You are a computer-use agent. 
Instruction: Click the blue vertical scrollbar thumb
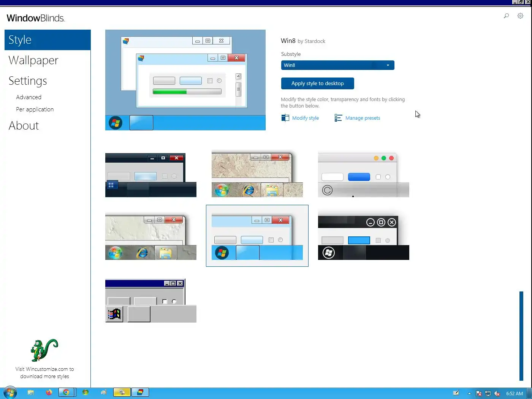click(521, 336)
